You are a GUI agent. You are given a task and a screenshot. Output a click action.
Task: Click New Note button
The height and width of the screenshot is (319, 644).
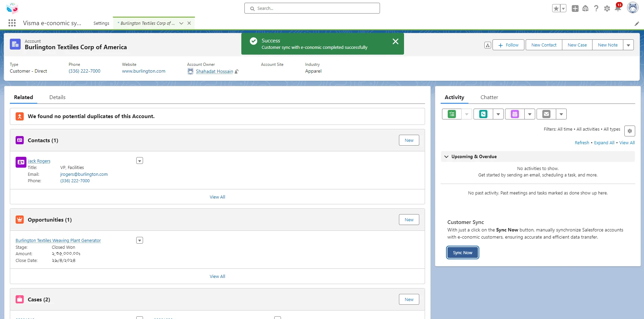tap(607, 45)
